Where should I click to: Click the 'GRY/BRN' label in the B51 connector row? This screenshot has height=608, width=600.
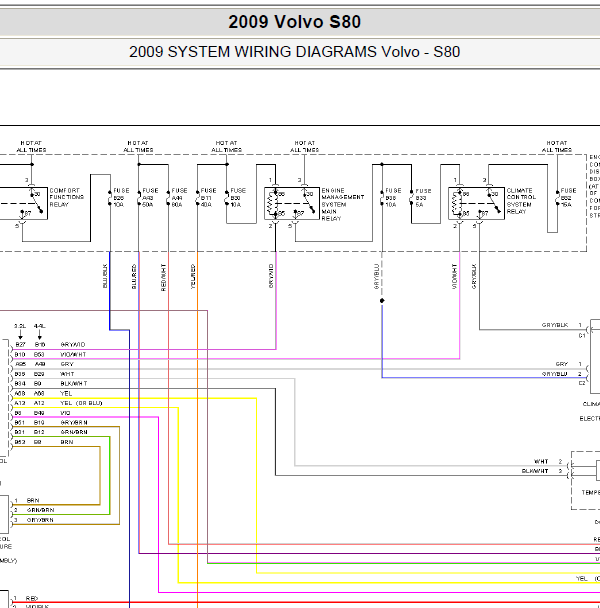pos(74,422)
